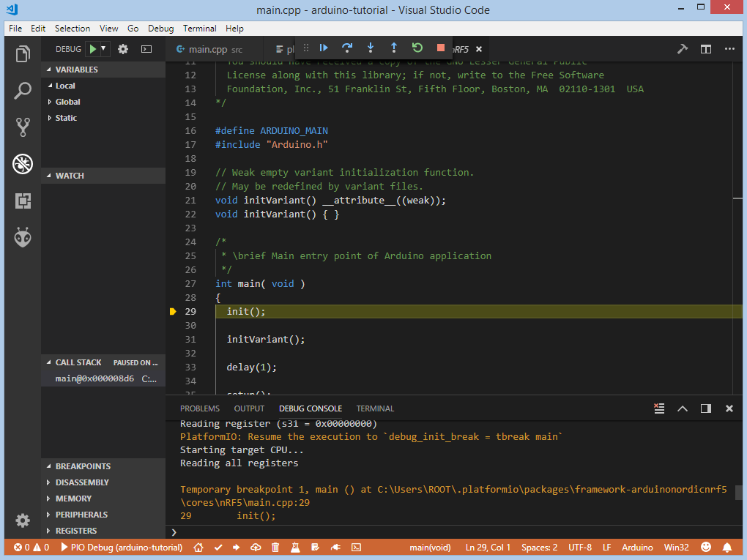Open debug console from debug header icon

(x=146, y=49)
